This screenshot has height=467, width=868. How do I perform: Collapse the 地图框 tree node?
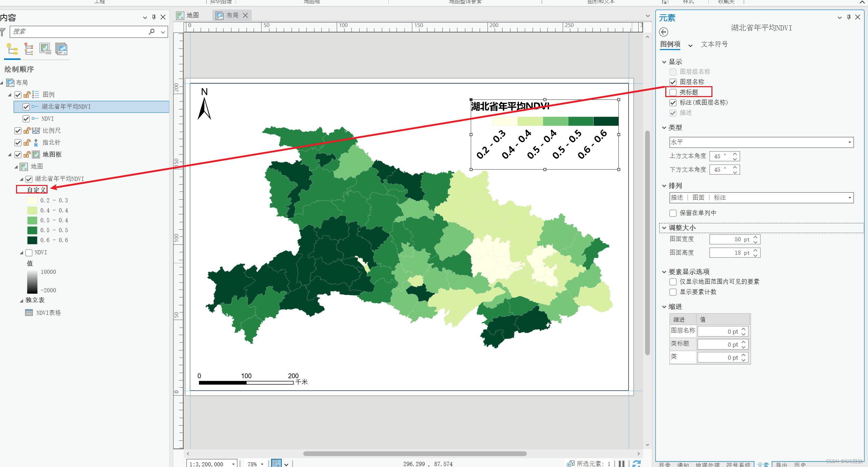[10, 155]
